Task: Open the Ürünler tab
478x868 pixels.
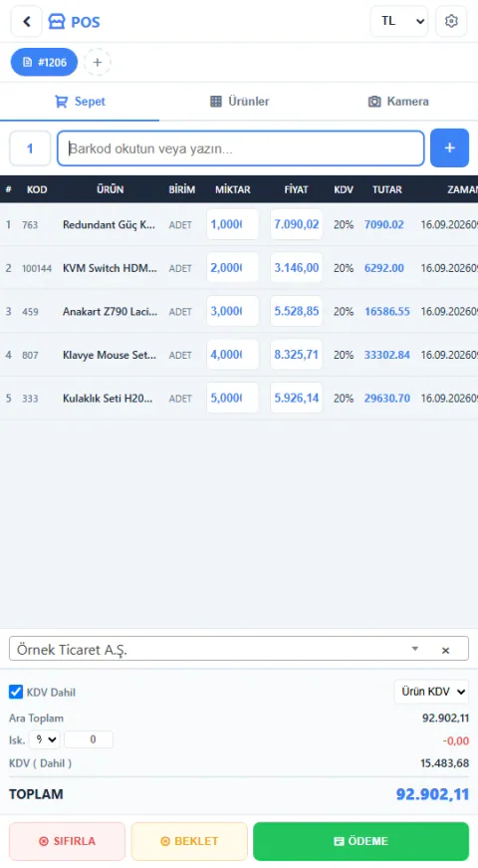Action: point(239,102)
